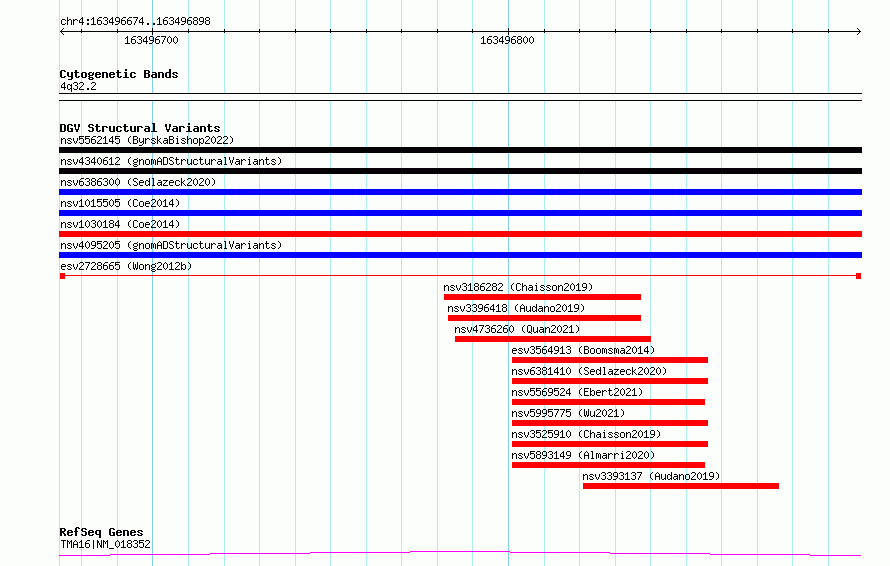This screenshot has height=566, width=890.
Task: Click the red bar under esv3564913
Action: click(610, 360)
